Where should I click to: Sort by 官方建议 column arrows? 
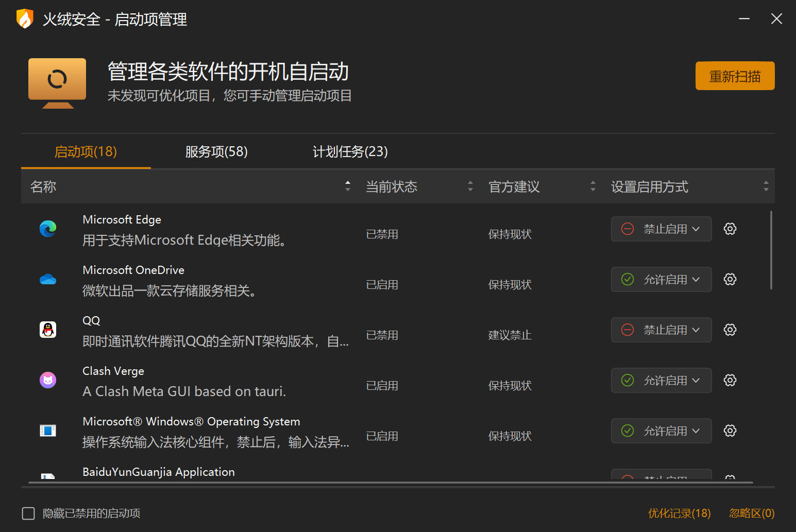tap(593, 186)
